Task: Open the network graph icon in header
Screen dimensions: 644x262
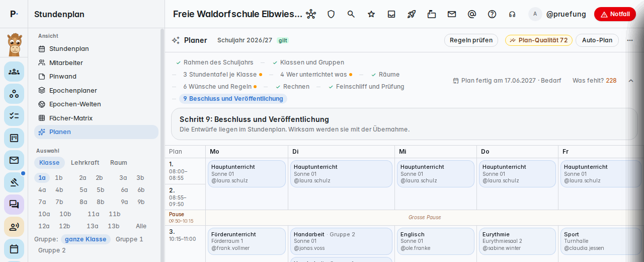Action: point(311,14)
